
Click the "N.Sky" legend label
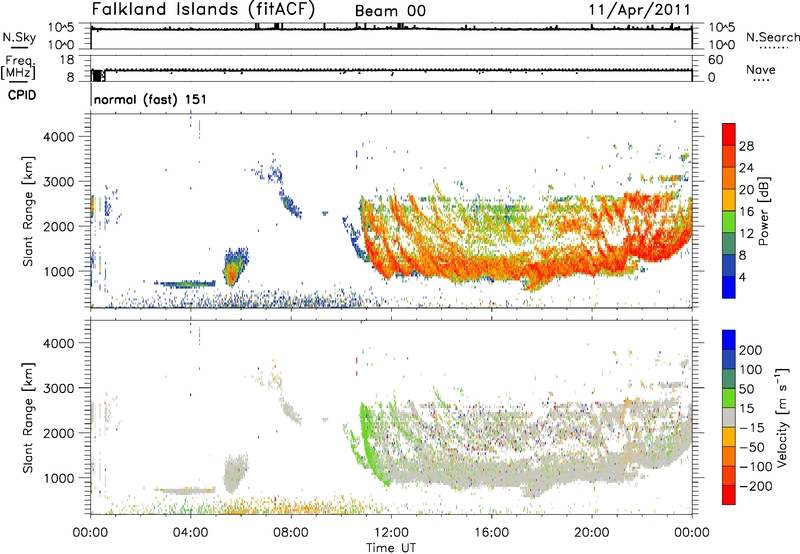pos(19,37)
